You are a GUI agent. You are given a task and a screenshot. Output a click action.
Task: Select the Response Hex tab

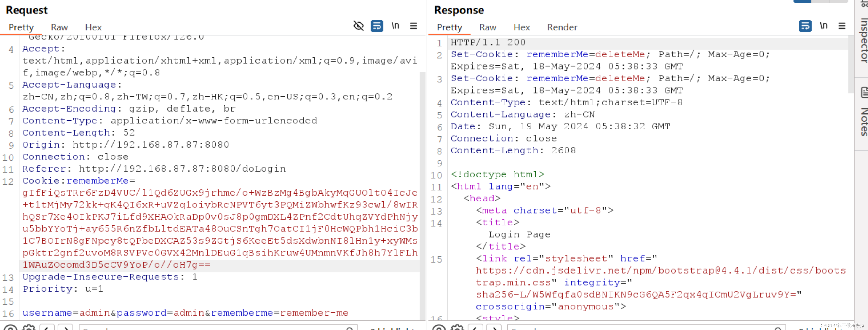(x=522, y=27)
